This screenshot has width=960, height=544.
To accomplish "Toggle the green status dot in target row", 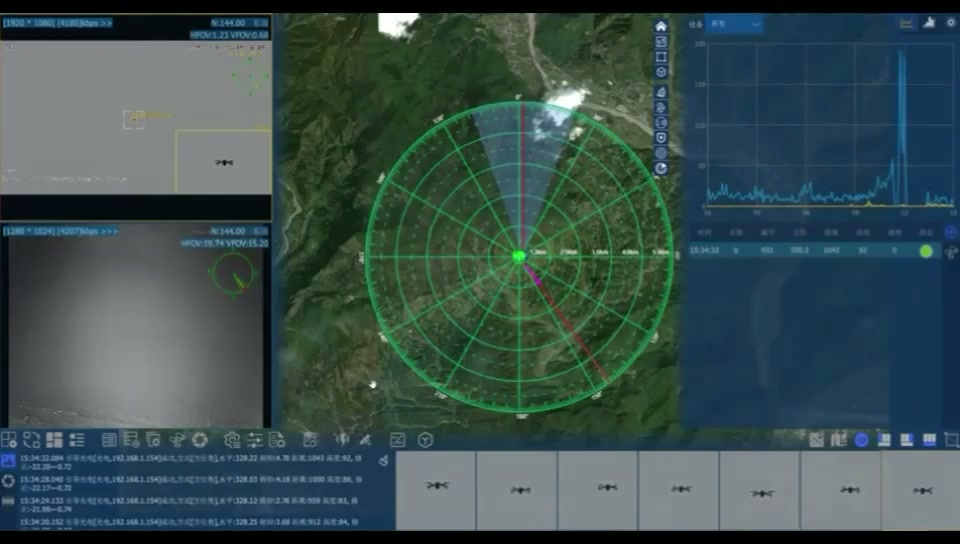I will (926, 250).
